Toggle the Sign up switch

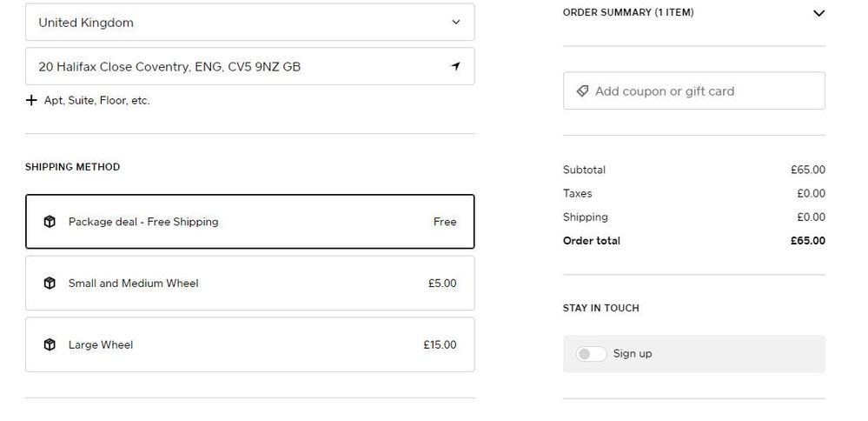592,354
